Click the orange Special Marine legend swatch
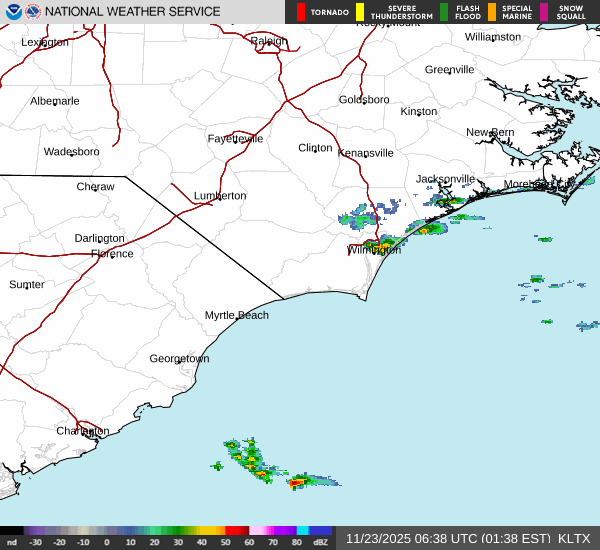This screenshot has height=550, width=600. coord(491,12)
